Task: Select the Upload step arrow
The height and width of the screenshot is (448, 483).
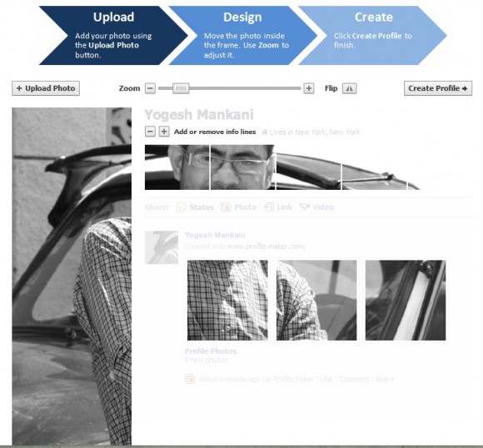Action: coord(113,36)
